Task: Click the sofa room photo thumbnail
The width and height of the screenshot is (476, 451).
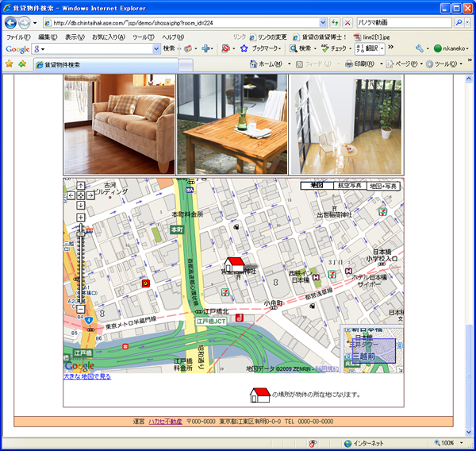Action: [119, 125]
